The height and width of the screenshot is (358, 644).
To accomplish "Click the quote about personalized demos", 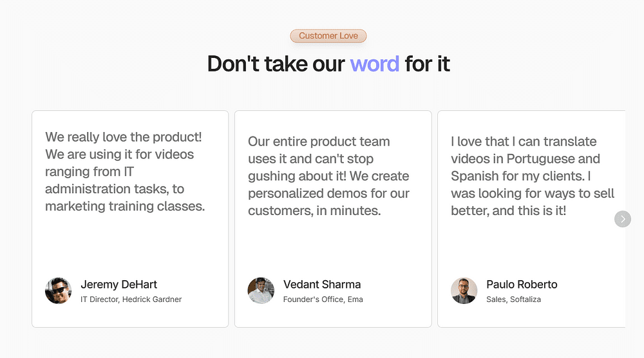I will [328, 176].
